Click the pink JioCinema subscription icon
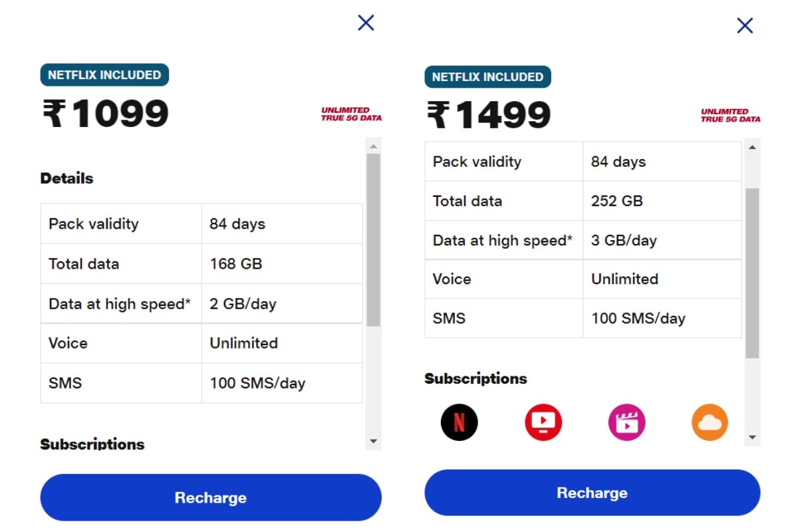Image resolution: width=798 pixels, height=532 pixels. (626, 422)
